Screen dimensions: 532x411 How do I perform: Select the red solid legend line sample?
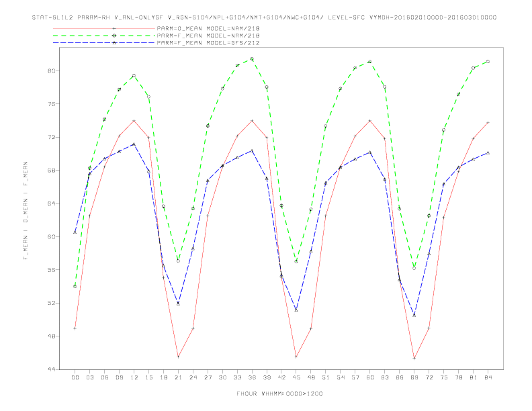[x=104, y=28]
